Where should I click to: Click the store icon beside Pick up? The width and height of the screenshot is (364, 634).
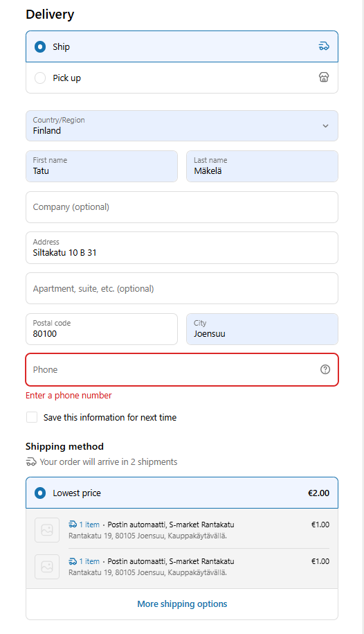click(324, 77)
